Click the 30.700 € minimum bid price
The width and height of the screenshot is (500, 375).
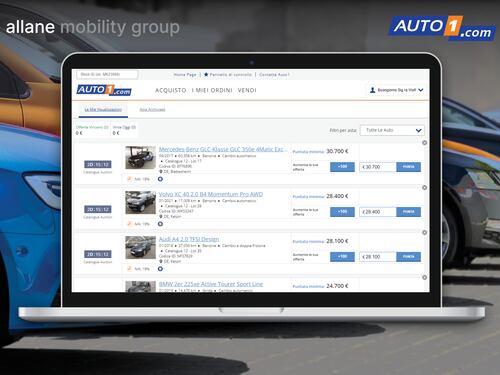337,151
